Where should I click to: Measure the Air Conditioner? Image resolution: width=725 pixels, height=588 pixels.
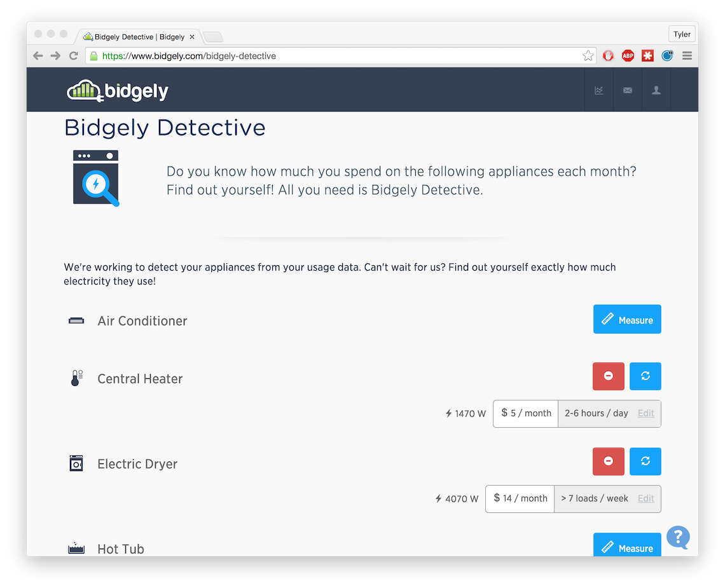pos(627,319)
